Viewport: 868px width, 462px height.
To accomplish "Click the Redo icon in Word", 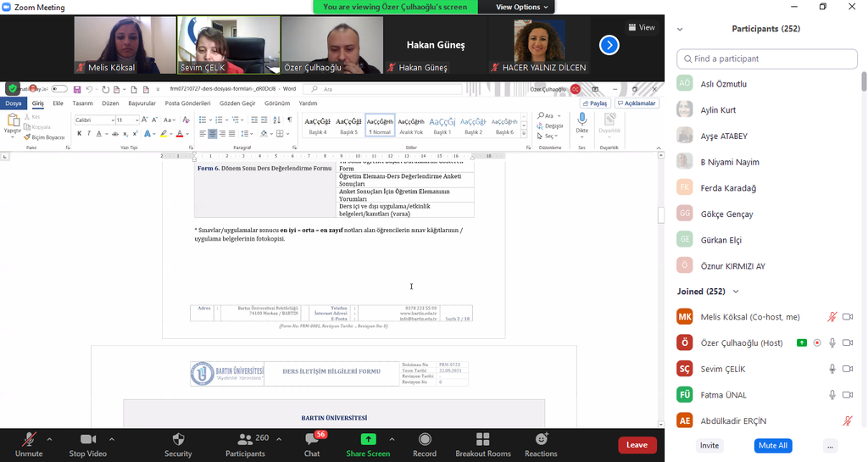I will [106, 90].
